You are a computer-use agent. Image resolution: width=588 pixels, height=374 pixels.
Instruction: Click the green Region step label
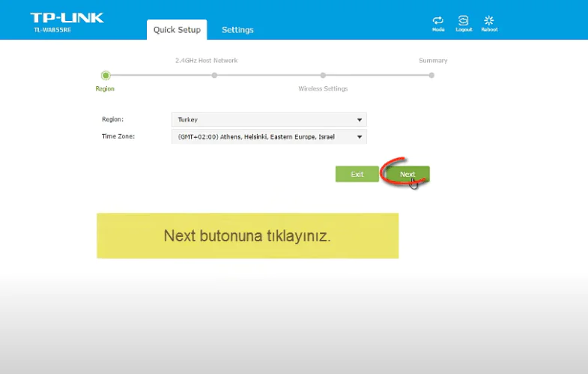105,88
